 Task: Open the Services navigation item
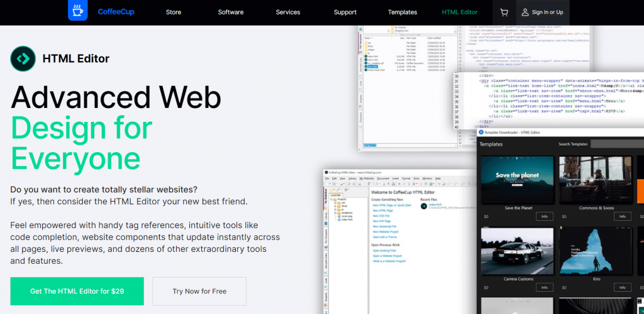click(288, 13)
